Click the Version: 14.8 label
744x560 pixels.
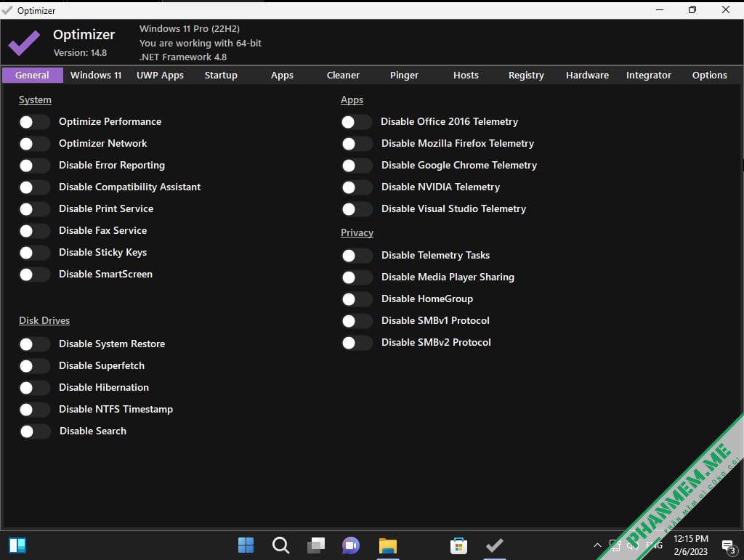coord(80,52)
